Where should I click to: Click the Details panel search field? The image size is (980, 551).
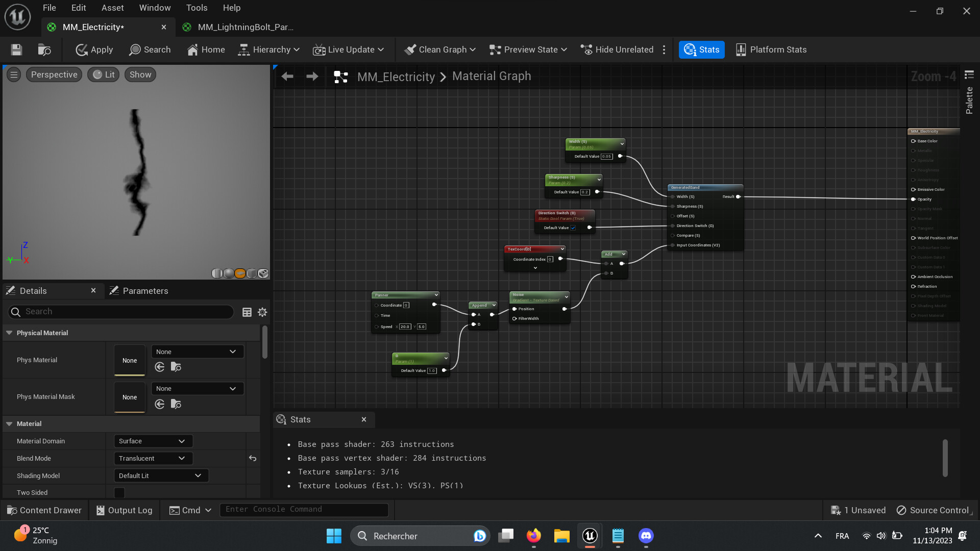122,312
